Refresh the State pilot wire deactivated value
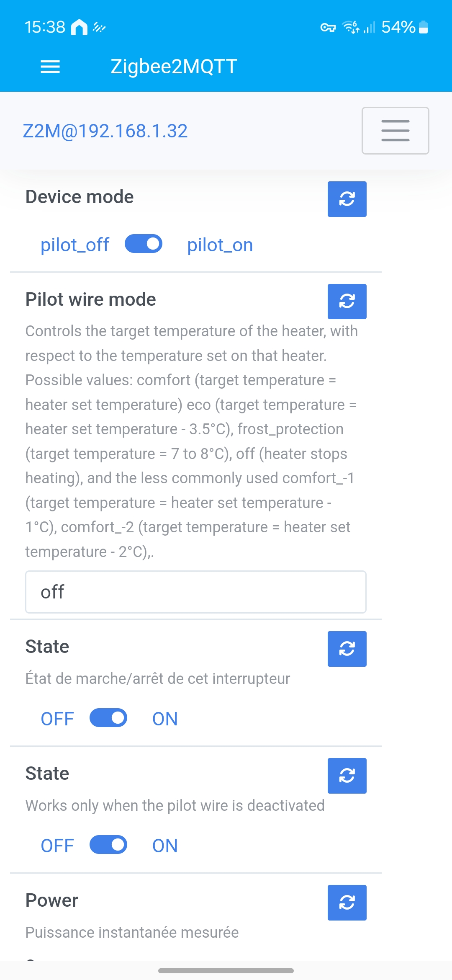 [347, 776]
